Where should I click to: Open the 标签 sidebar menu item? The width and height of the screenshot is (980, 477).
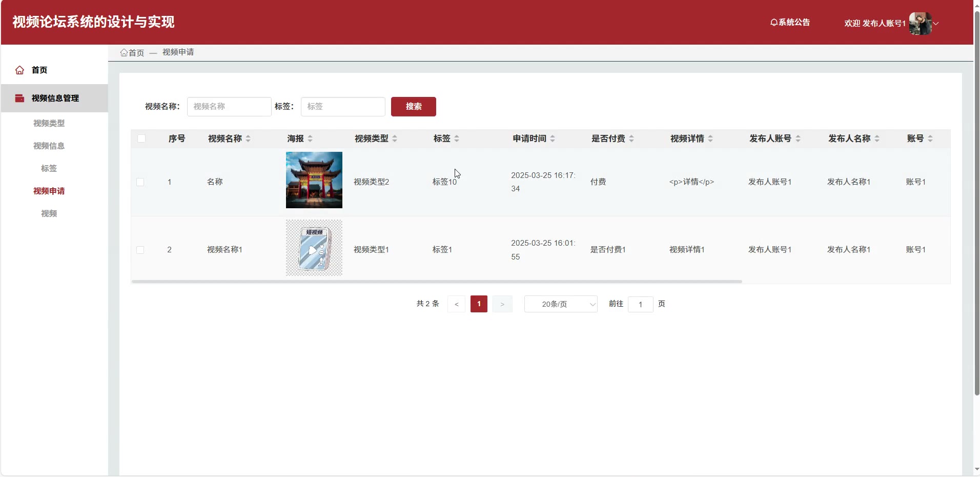tap(49, 168)
